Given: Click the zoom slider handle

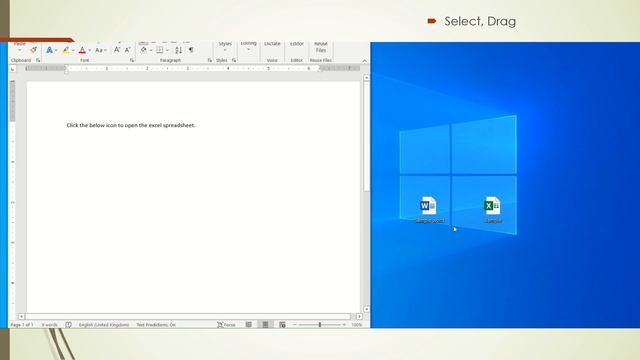Looking at the screenshot, I should pos(320,325).
